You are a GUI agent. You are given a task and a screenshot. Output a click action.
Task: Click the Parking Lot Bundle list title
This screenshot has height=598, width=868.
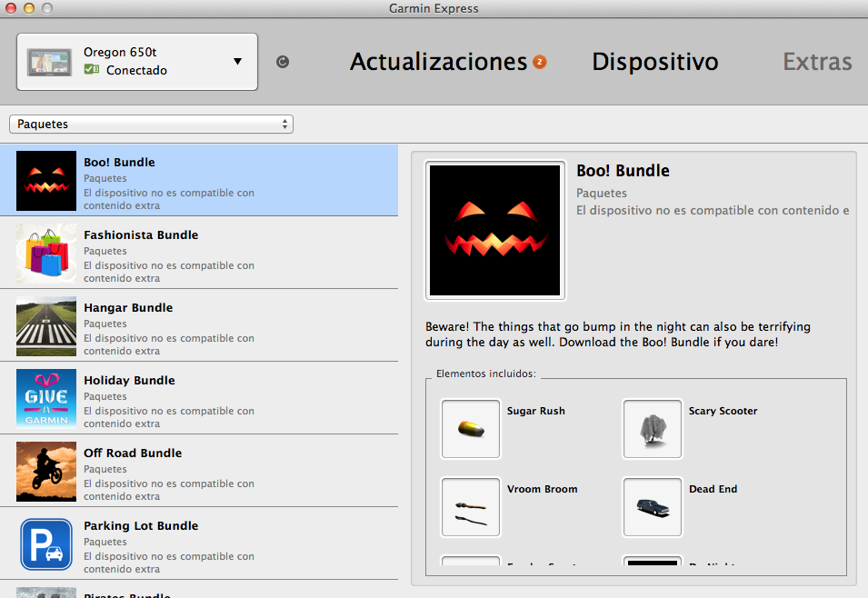[141, 525]
